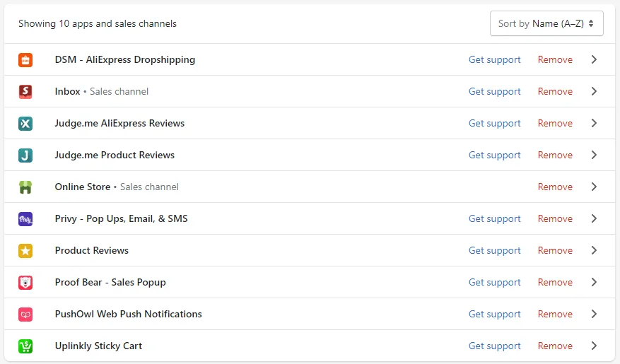Click the Uplinkly Sticky Cart icon

point(25,346)
